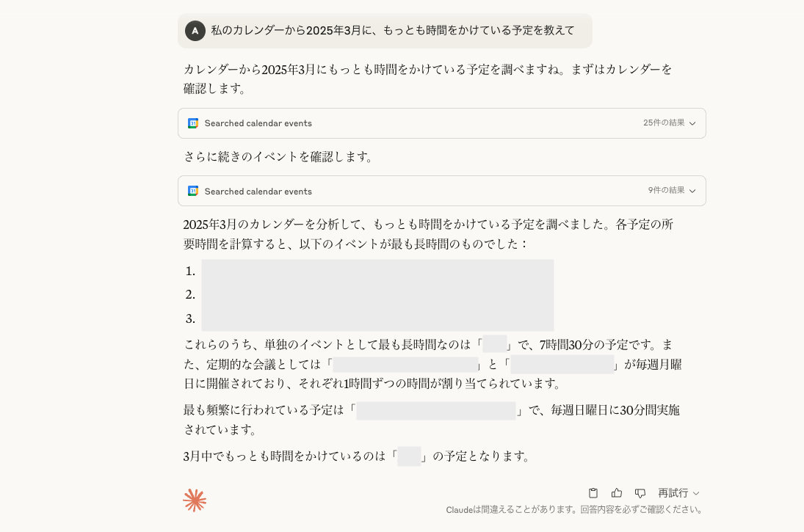Click the 25件の結果 label
The width and height of the screenshot is (804, 532).
coord(664,123)
